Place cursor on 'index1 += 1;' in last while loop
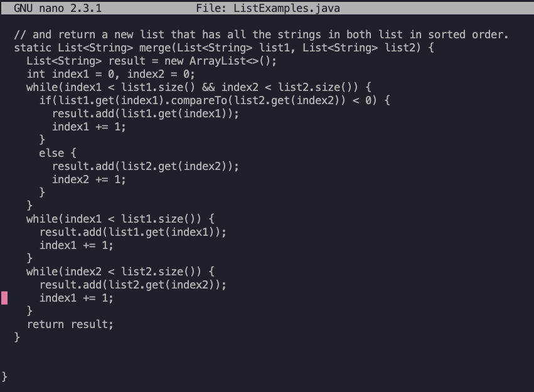 point(77,298)
